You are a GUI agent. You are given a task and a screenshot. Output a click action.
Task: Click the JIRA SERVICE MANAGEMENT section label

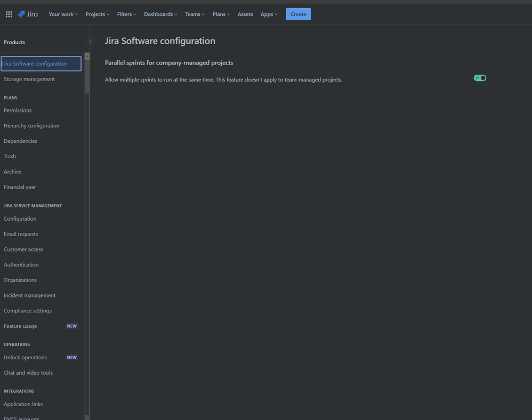[33, 206]
